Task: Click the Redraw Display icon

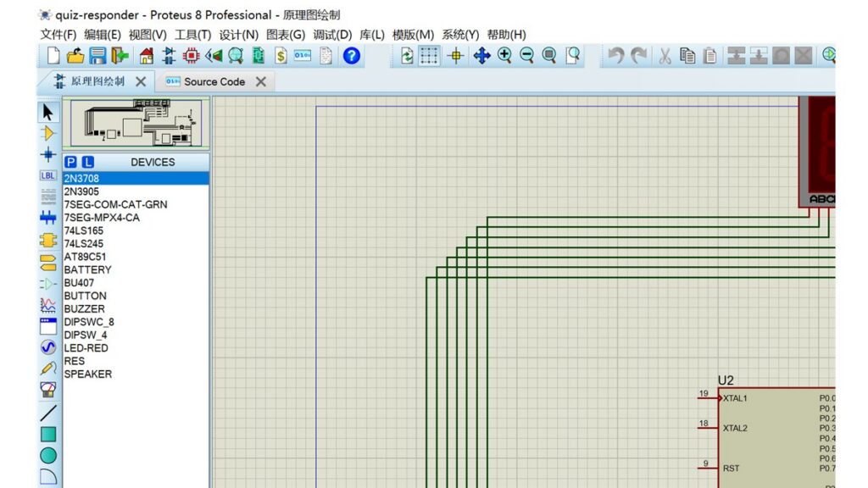Action: [x=407, y=56]
